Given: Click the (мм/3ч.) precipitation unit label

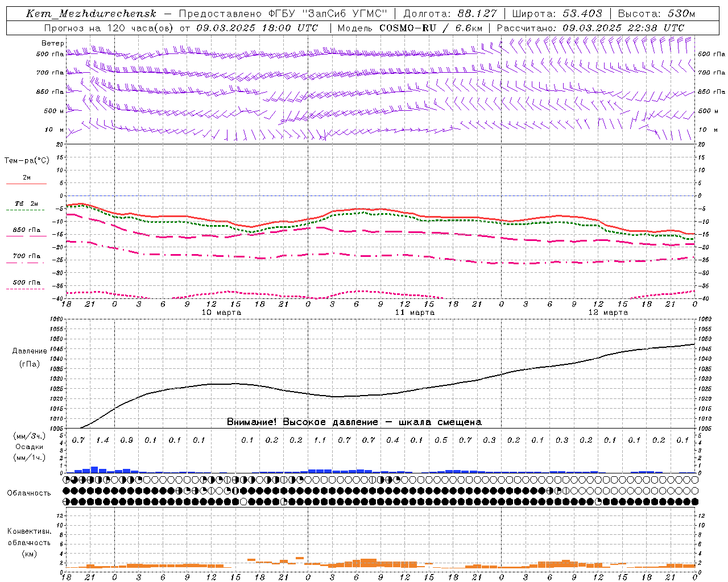Looking at the screenshot, I should tap(30, 436).
